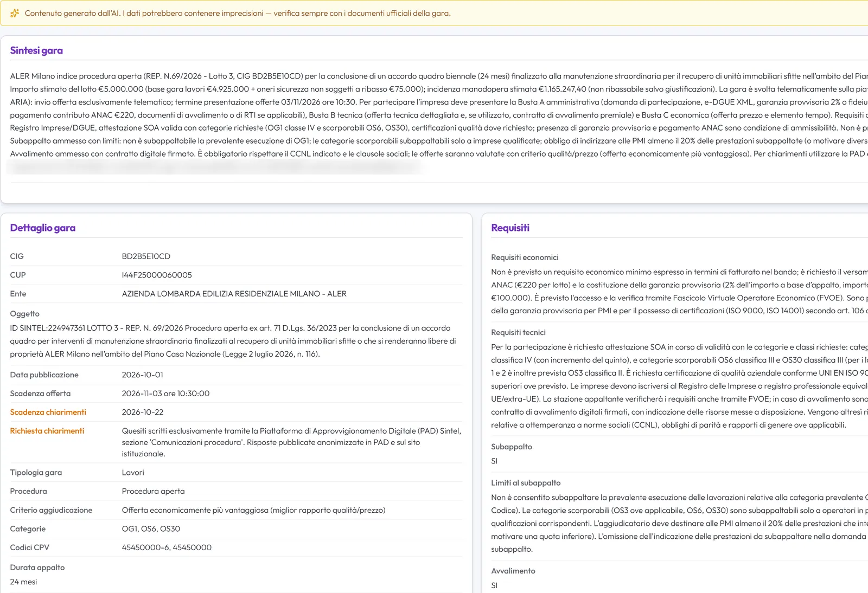Click the Scadenza chiarimenti date 2026-10-22
This screenshot has height=593, width=868.
coord(142,412)
